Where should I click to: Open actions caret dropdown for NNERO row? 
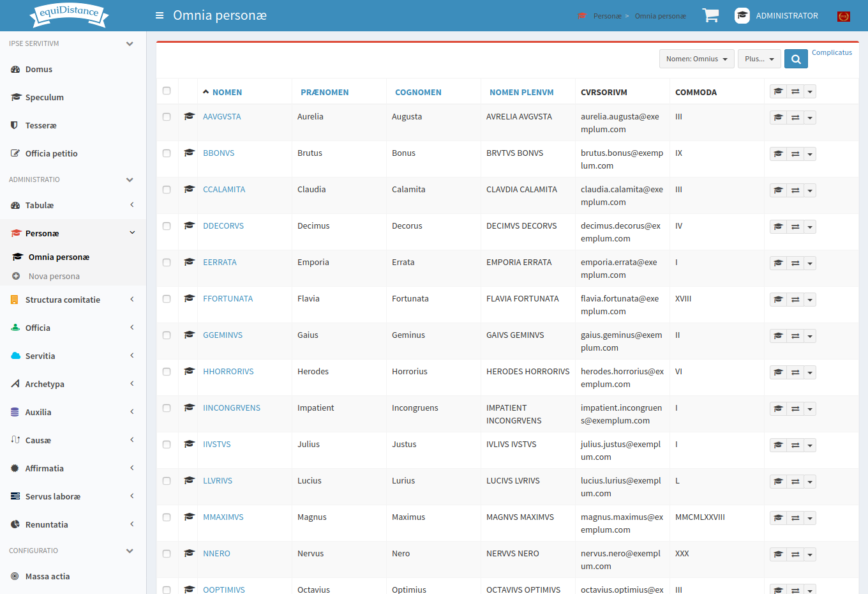[810, 554]
